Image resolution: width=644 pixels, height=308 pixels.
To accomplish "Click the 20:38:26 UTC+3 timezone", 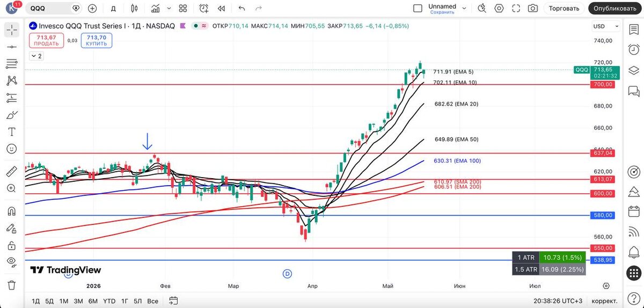I will coord(559,300).
